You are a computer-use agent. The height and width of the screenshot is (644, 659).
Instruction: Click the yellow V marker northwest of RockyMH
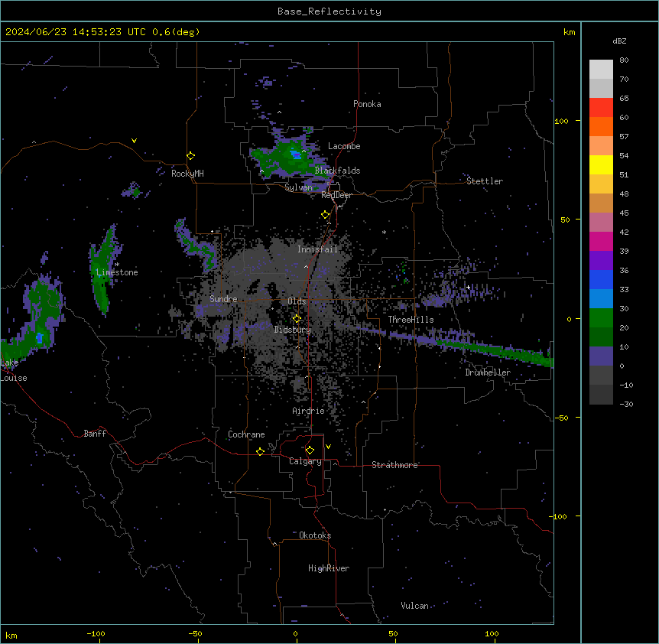click(x=134, y=141)
